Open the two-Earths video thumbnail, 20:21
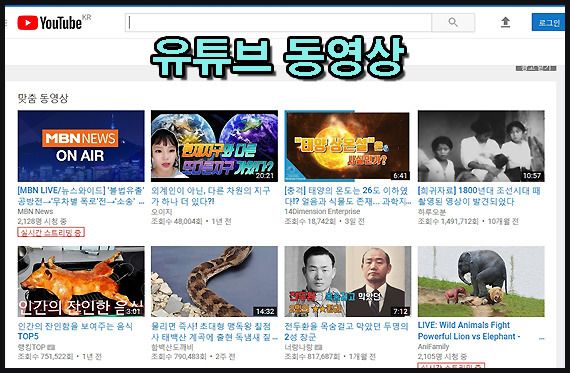The width and height of the screenshot is (570, 373). coord(214,146)
